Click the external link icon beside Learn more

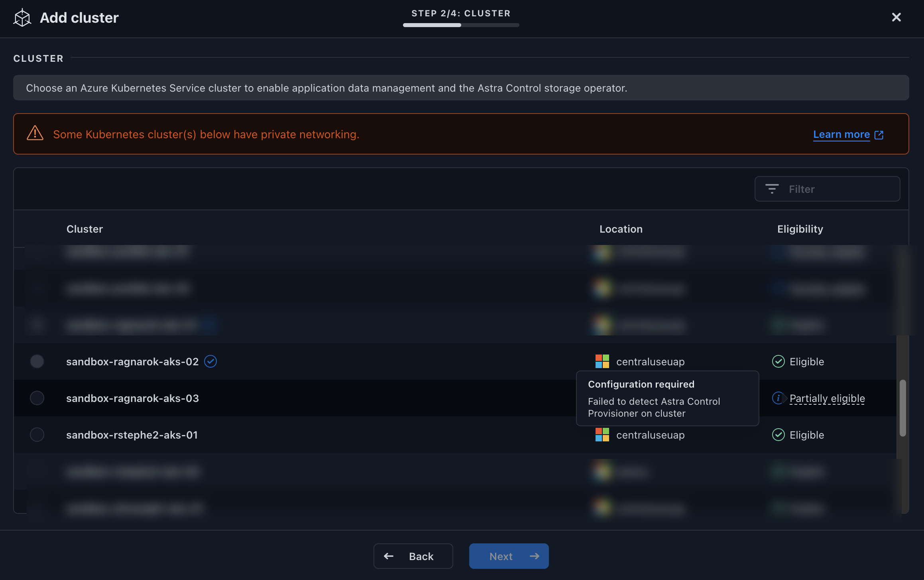pos(879,135)
